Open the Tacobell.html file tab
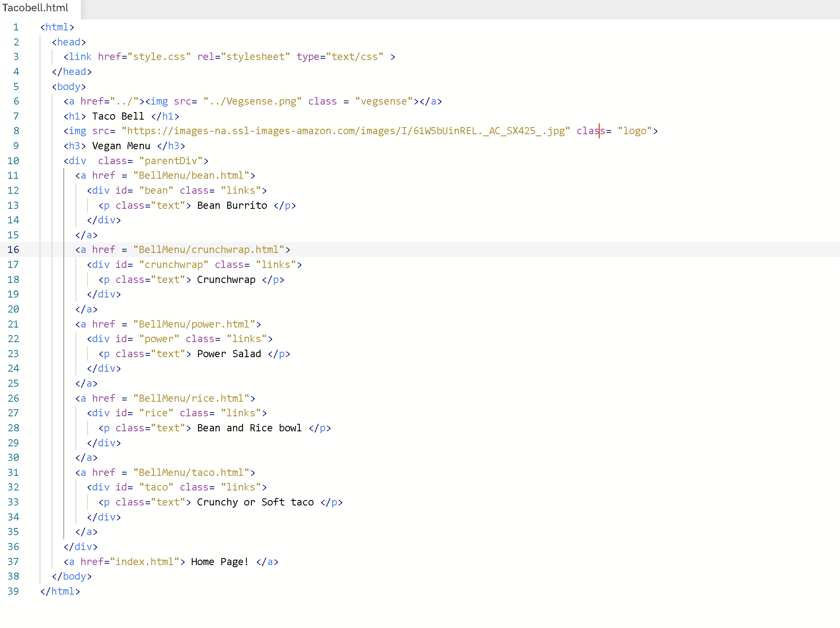The image size is (840, 628). click(35, 8)
